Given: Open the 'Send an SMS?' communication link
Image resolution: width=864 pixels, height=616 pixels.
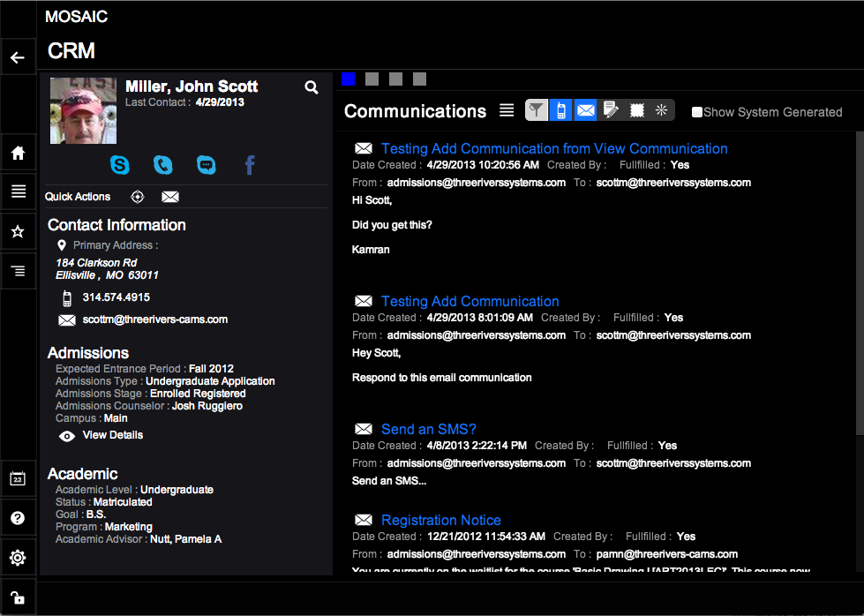Looking at the screenshot, I should [x=428, y=430].
